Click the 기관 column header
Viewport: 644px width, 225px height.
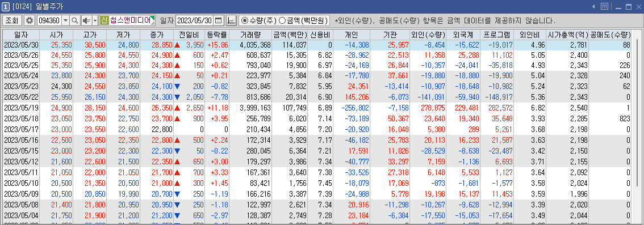(x=390, y=35)
